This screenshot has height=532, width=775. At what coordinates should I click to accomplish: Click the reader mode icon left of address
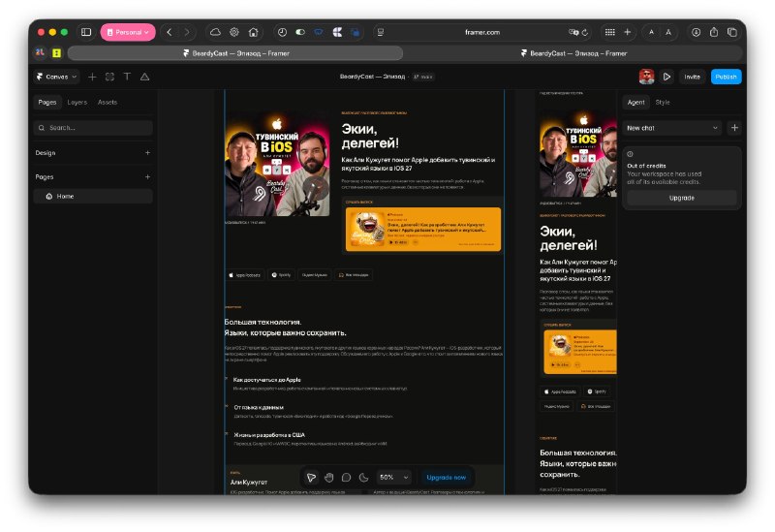click(381, 32)
